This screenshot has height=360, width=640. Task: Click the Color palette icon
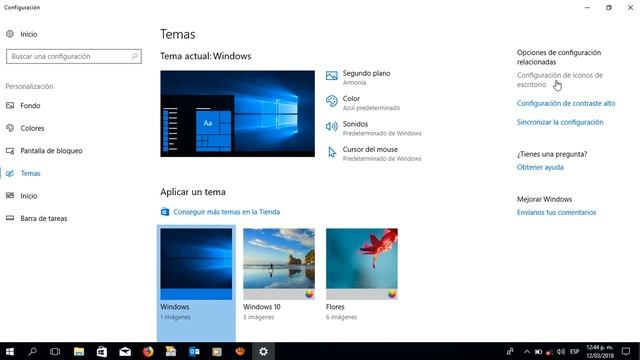(331, 101)
